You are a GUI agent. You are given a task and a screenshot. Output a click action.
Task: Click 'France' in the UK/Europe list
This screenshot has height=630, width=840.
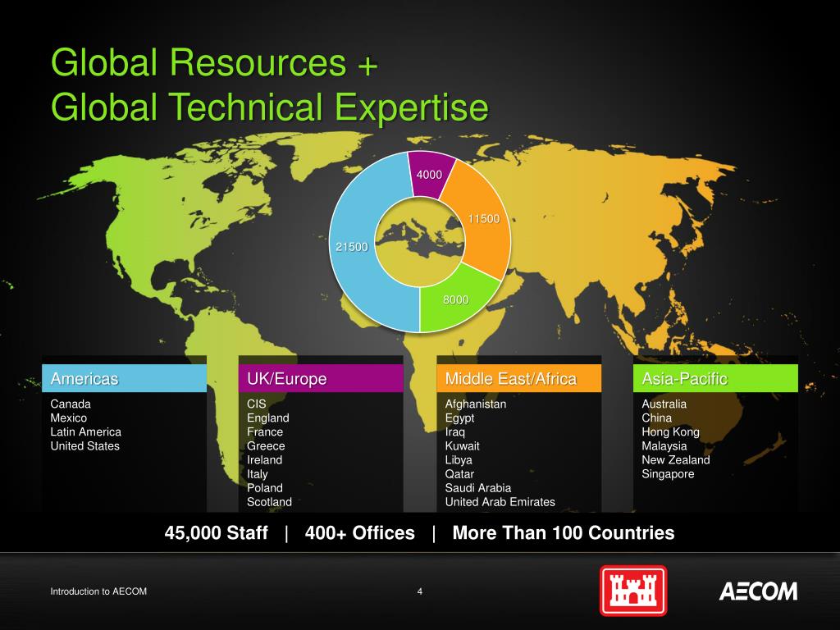pos(265,431)
